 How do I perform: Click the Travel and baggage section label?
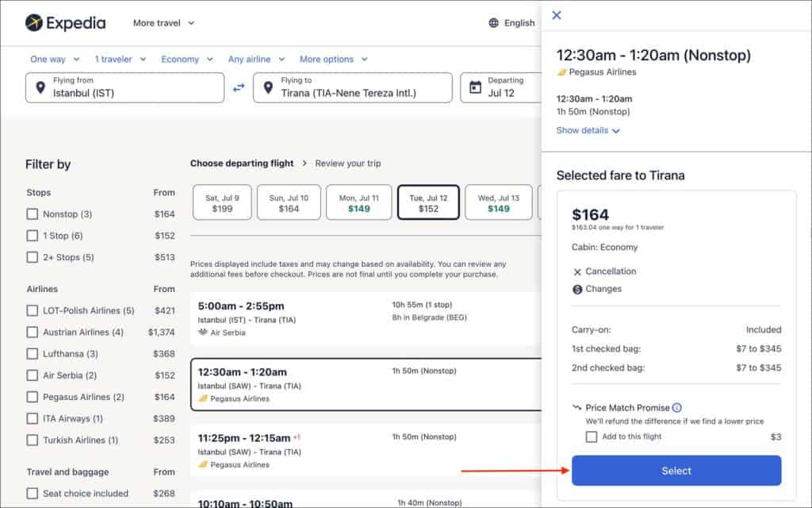pos(68,472)
